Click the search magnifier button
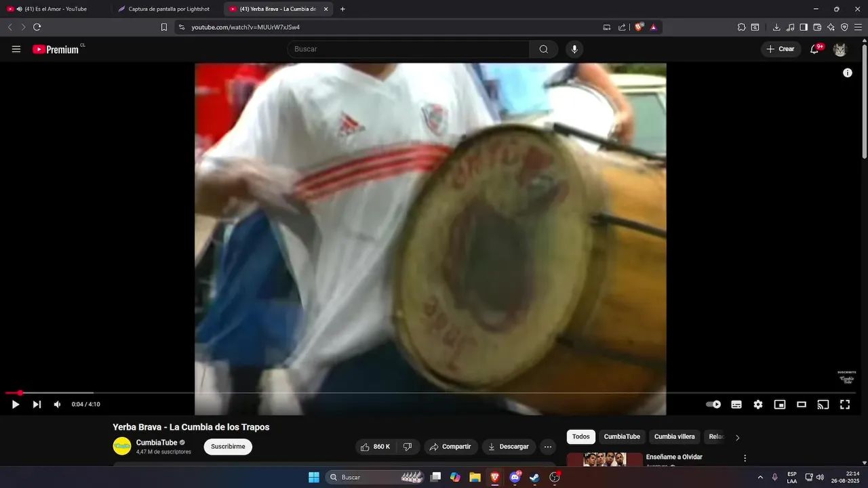Viewport: 868px width, 488px height. click(x=544, y=49)
